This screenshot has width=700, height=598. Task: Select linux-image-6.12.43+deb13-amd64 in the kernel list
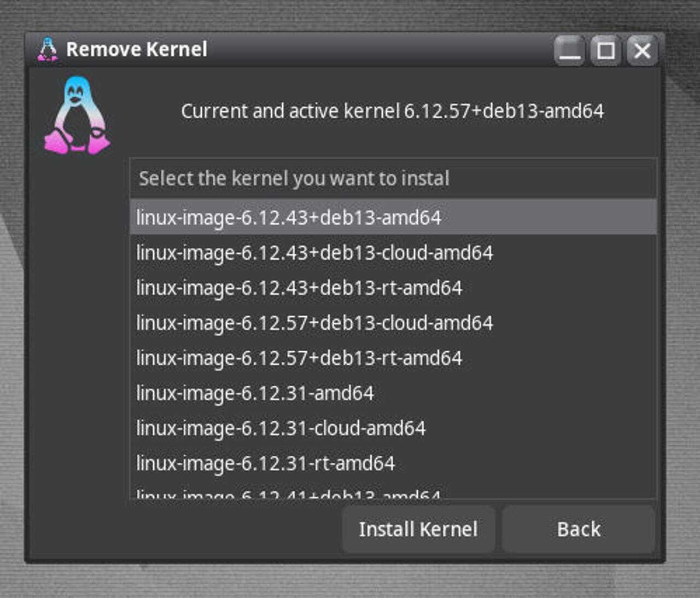tap(393, 217)
